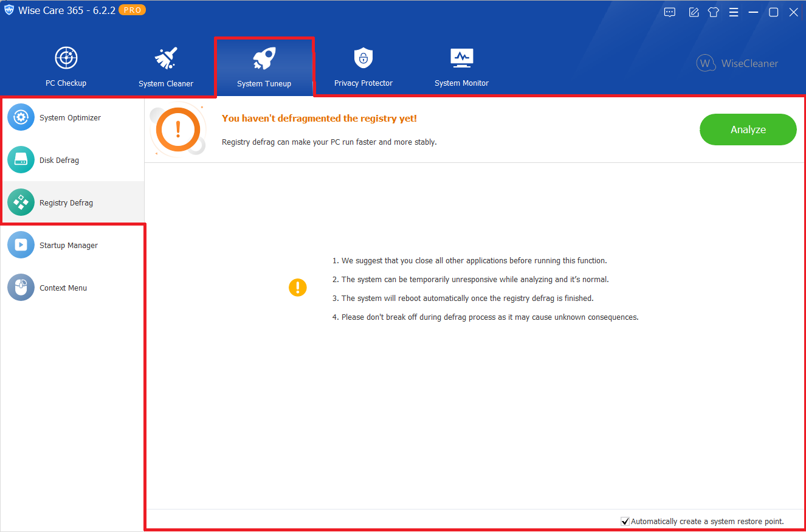The image size is (806, 532).
Task: Click the orange PRO badge
Action: tap(132, 10)
